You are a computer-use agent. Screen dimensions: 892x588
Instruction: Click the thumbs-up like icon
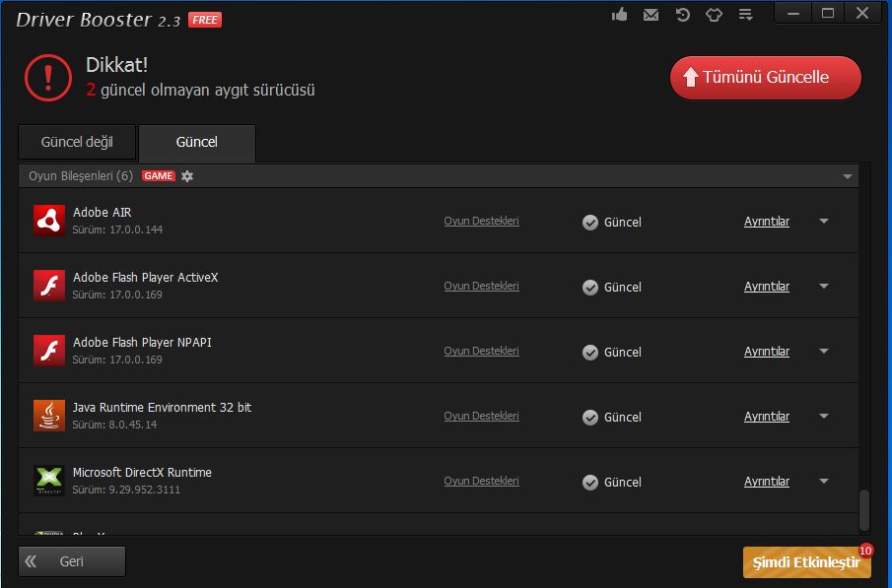click(620, 15)
